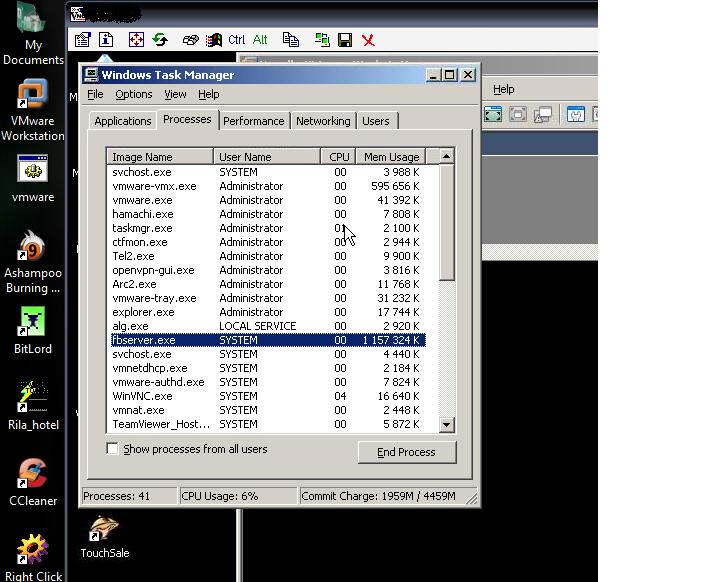Click the connection info icon
Viewport: 720px width, 582px height.
[x=106, y=40]
